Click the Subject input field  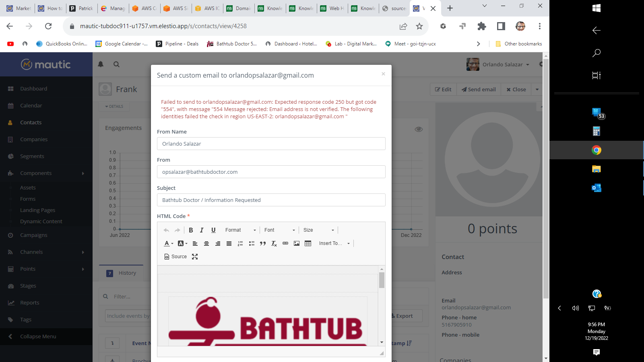coord(271,200)
